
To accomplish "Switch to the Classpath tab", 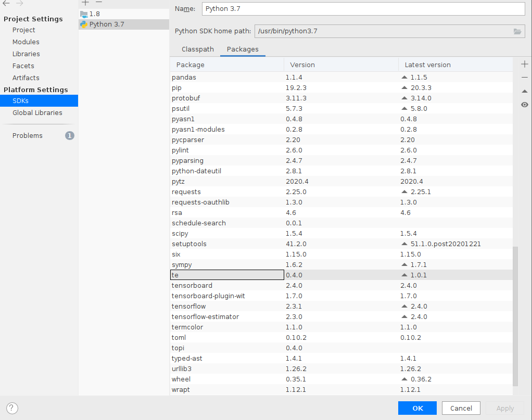I will [198, 49].
